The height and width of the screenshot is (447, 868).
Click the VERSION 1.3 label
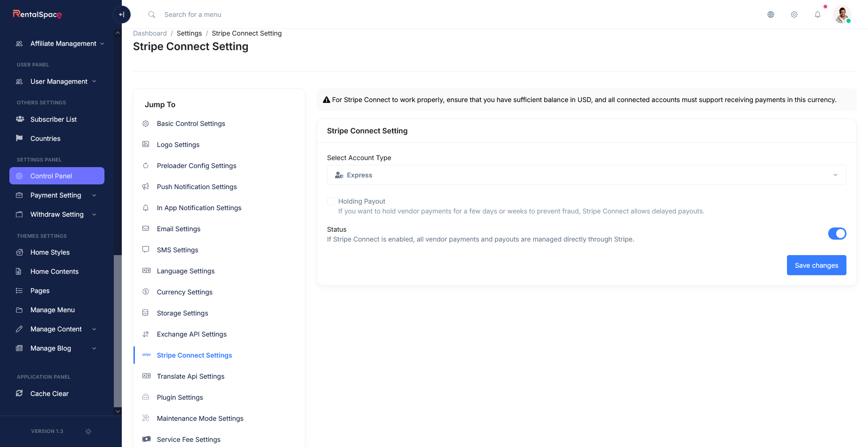(47, 431)
